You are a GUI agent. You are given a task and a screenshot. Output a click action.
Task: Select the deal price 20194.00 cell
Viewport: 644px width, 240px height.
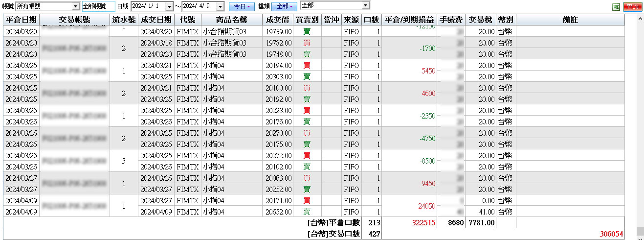click(279, 65)
